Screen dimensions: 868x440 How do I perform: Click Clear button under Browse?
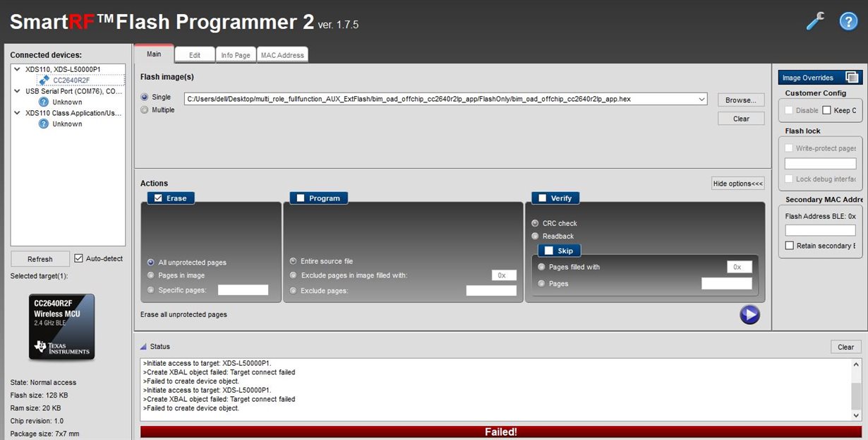click(741, 119)
